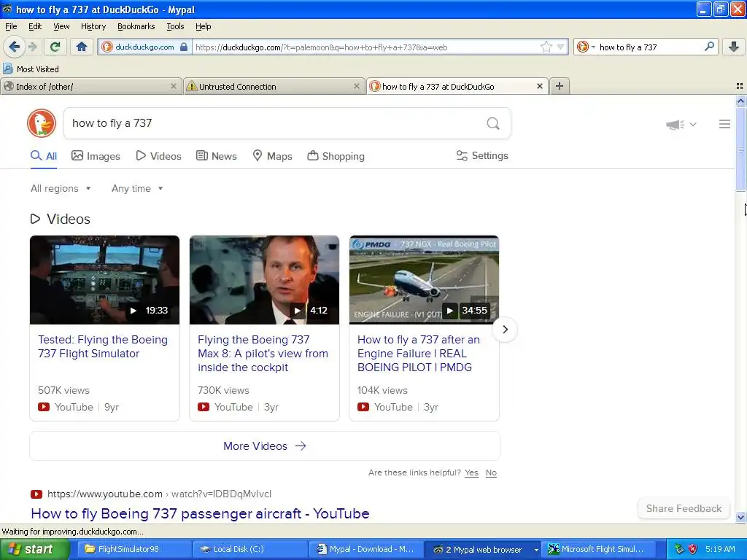Answer Yes to links helpful question
747x560 pixels.
(472, 472)
